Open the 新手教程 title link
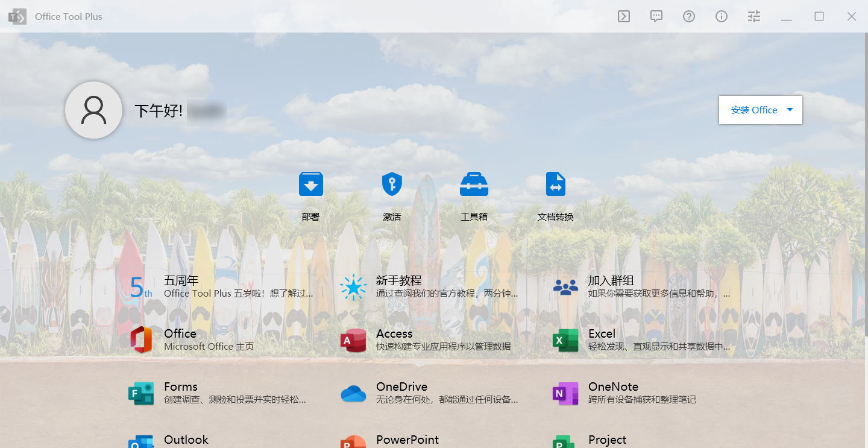Viewport: 868px width, 448px height. pos(398,280)
